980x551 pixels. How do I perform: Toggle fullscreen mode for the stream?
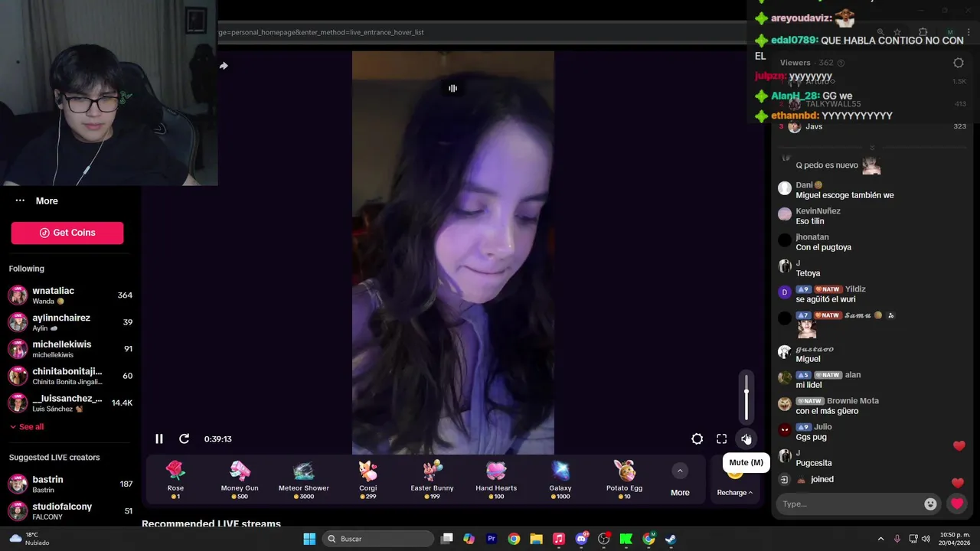(721, 439)
